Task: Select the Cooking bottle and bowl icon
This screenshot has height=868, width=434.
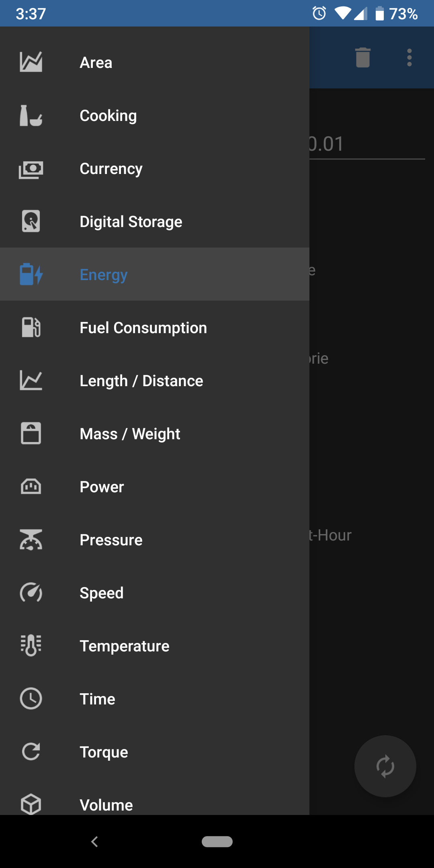Action: click(x=31, y=115)
